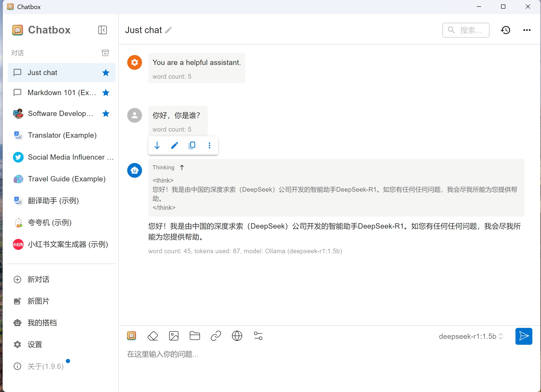This screenshot has width=541, height=392.
Task: Click the Software Developer avatar icon
Action: pos(18,113)
